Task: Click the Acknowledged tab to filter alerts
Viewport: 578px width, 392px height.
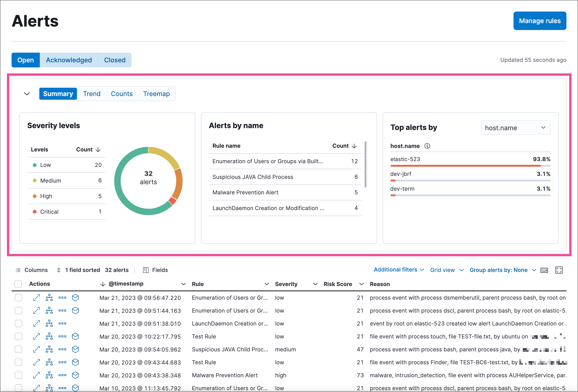Action: (69, 60)
